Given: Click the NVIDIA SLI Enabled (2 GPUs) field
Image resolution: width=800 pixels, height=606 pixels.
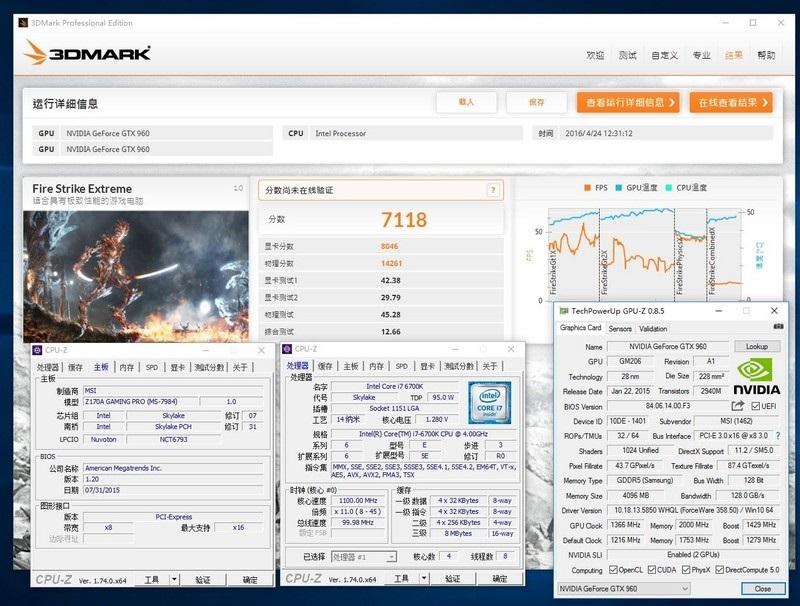Looking at the screenshot, I should (x=693, y=554).
